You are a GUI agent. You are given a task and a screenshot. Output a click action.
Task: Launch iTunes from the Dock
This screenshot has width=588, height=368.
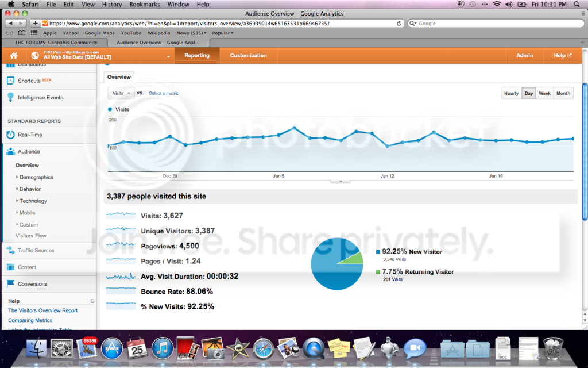[162, 348]
